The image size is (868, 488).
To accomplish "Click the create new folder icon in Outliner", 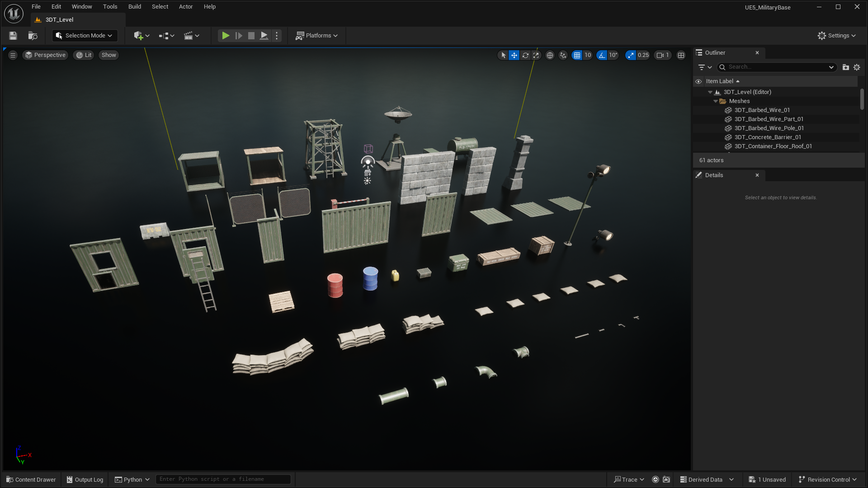I will pyautogui.click(x=845, y=67).
